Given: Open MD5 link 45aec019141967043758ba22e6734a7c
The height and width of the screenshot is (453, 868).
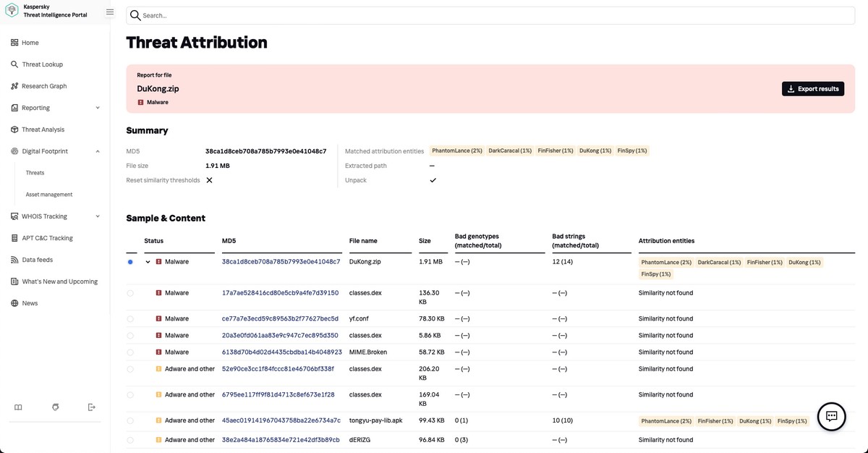Looking at the screenshot, I should coord(281,421).
